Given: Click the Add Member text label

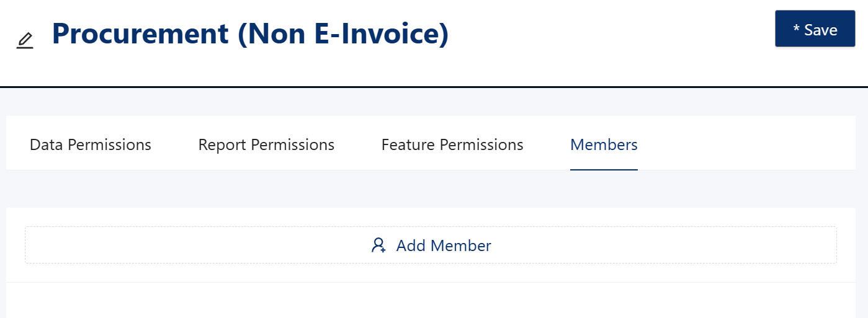Looking at the screenshot, I should pyautogui.click(x=444, y=245).
